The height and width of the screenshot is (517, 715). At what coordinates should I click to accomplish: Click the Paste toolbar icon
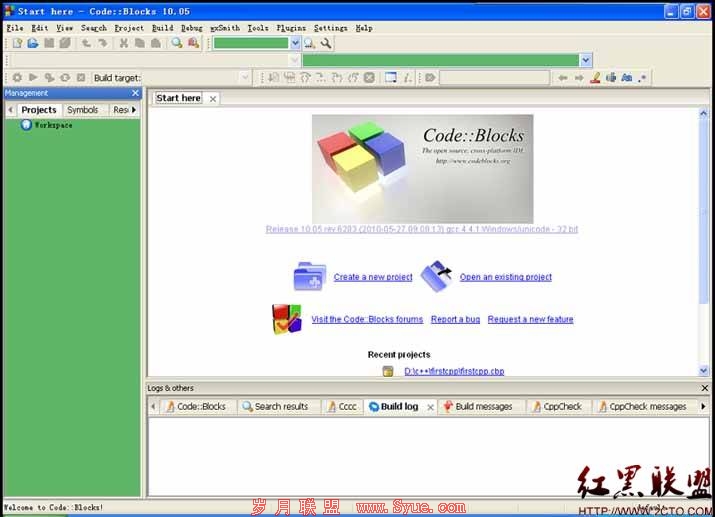coord(155,43)
